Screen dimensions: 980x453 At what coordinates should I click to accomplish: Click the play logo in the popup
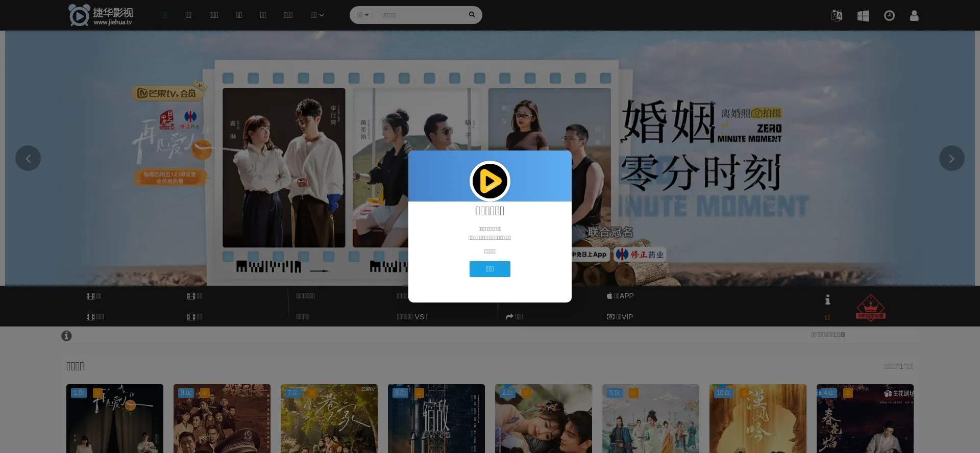tap(490, 181)
